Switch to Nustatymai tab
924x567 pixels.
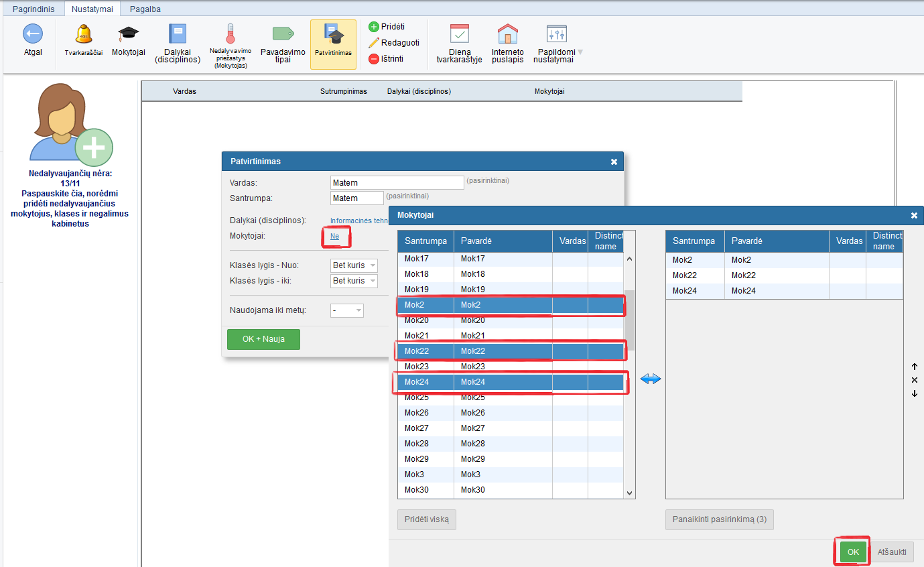pos(92,9)
